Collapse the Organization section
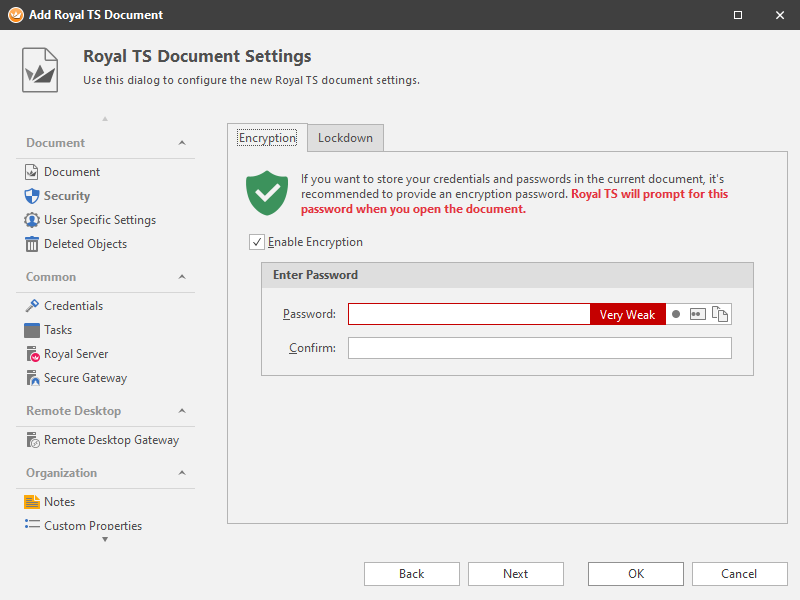Image resolution: width=800 pixels, height=600 pixels. (182, 473)
